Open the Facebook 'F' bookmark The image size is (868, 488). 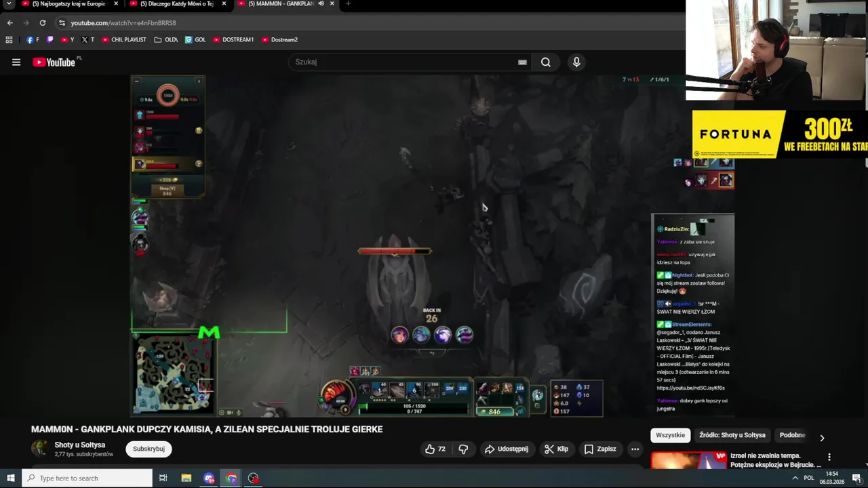click(33, 40)
